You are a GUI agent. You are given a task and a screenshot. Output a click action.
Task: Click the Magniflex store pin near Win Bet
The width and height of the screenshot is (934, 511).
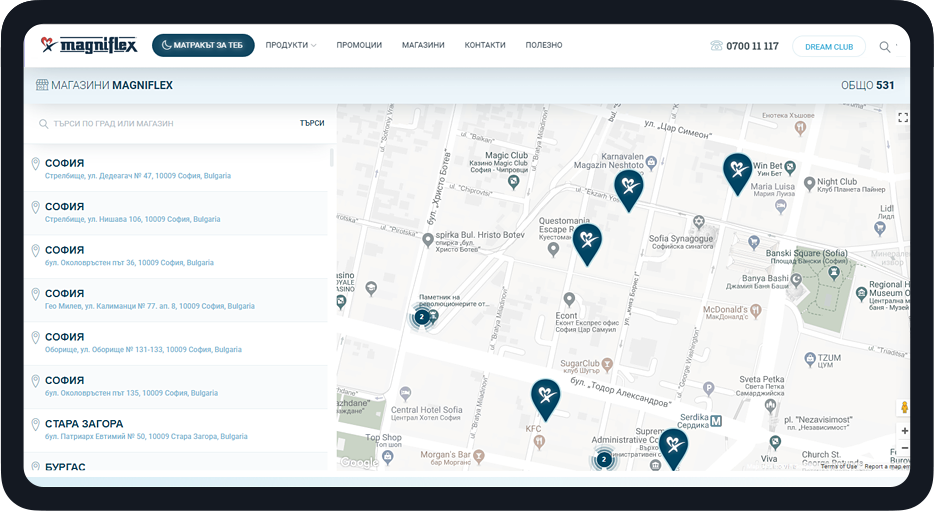737,171
